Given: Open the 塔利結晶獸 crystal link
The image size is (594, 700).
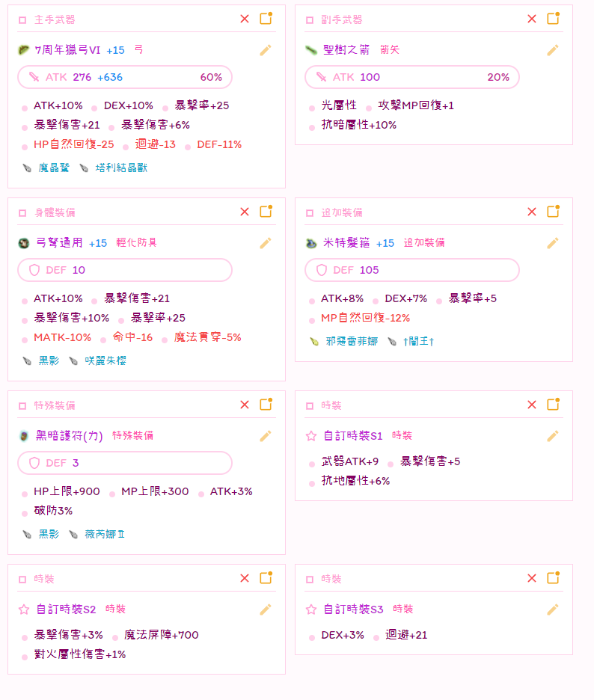Looking at the screenshot, I should click(121, 168).
